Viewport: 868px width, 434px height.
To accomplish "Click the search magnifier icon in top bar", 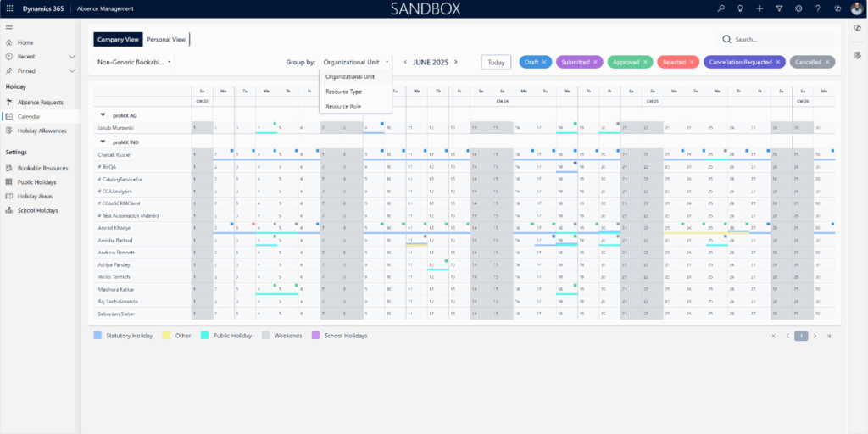I will [721, 8].
